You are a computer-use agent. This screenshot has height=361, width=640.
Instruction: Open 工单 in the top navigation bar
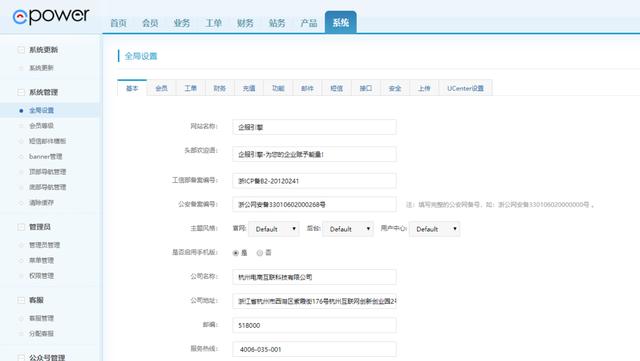point(213,23)
